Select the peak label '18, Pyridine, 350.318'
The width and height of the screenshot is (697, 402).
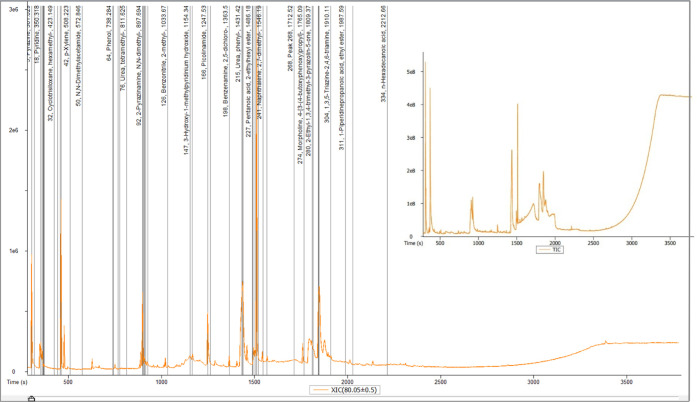(x=37, y=36)
